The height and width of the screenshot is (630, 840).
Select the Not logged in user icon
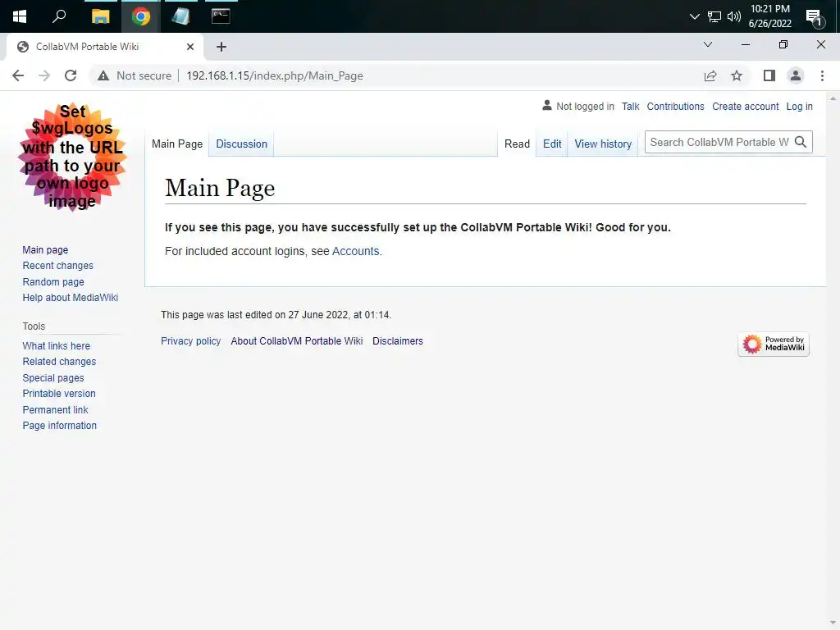click(x=546, y=105)
